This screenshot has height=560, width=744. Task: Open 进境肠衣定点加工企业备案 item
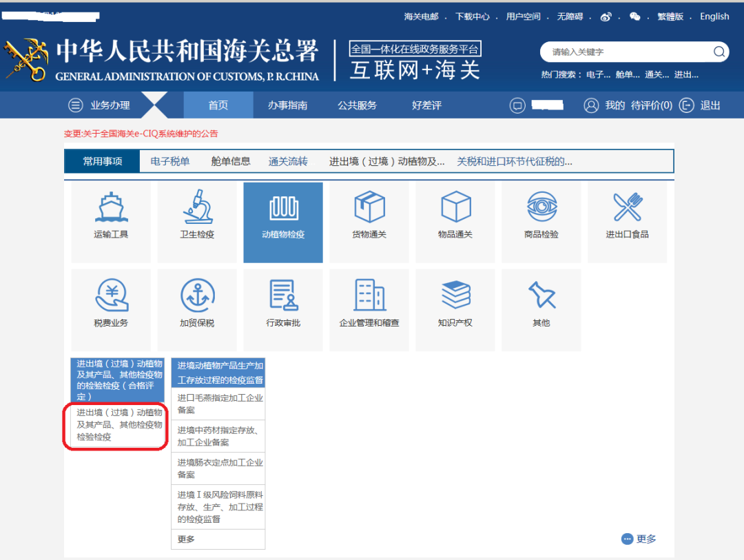(x=218, y=468)
